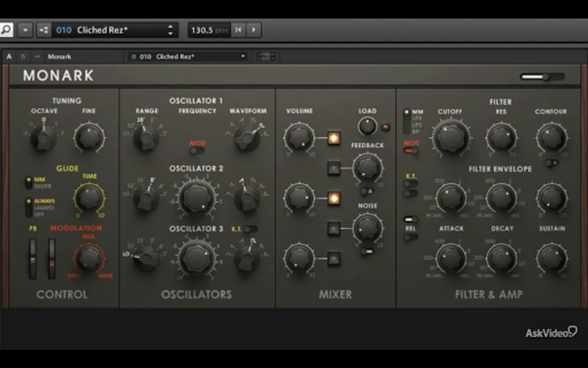Click the second oscillator's mixer volume knob
The image size is (588, 368).
coord(299,198)
